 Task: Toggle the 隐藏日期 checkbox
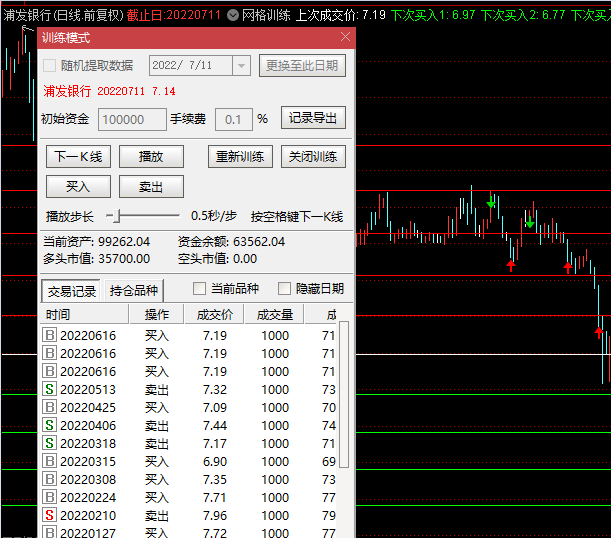point(284,289)
